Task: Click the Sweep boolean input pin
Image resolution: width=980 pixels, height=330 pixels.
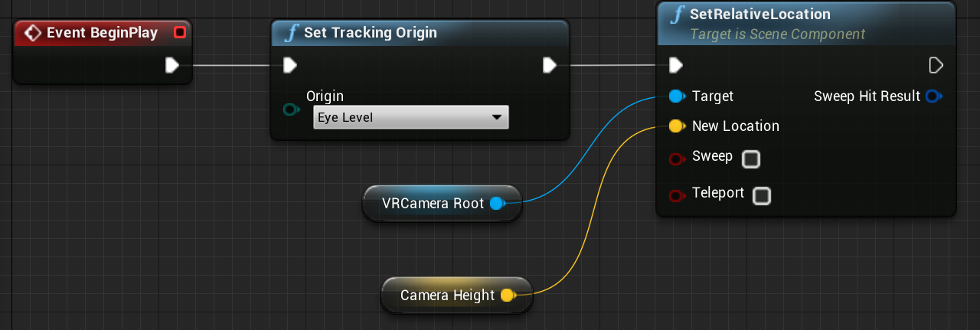Action: (676, 159)
